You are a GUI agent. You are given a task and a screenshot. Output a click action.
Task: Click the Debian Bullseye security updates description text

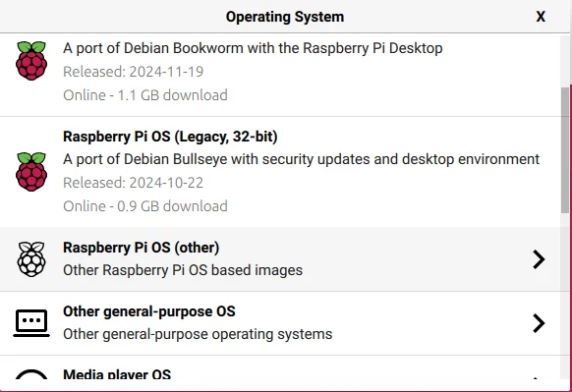[x=302, y=159]
